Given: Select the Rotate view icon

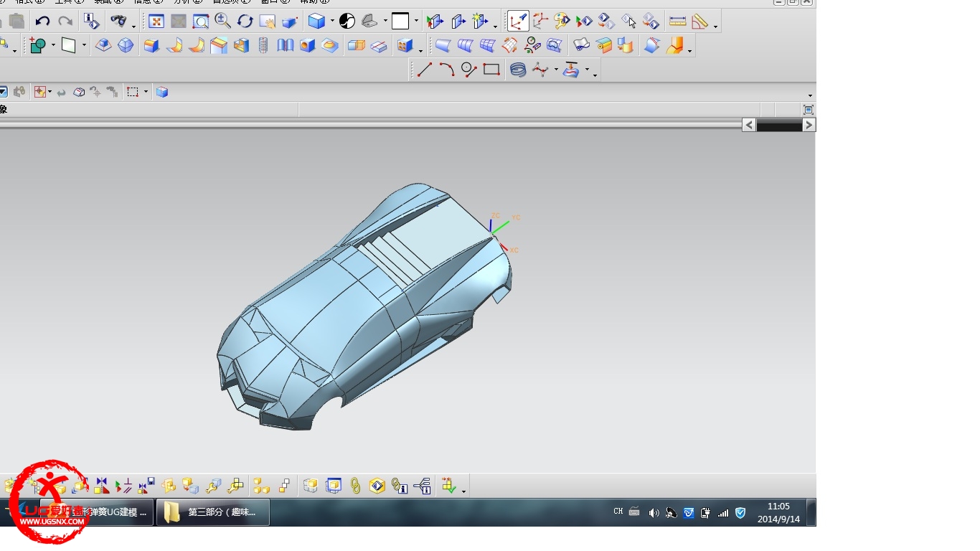Looking at the screenshot, I should click(x=245, y=21).
